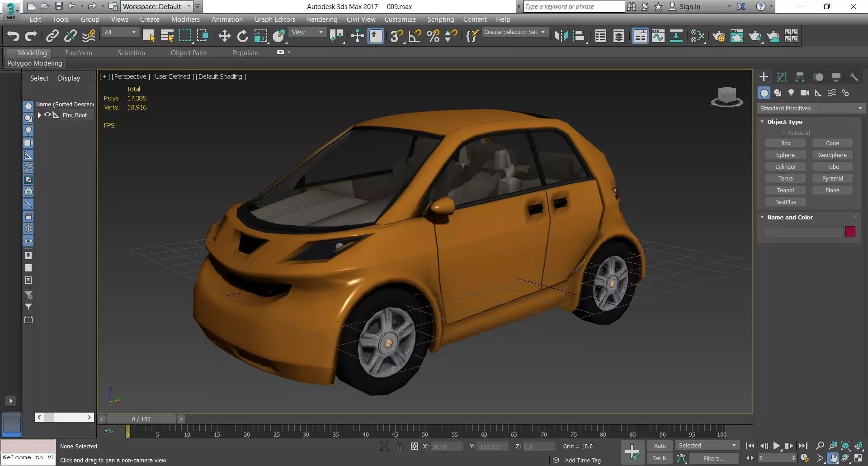
Task: Open the Rendering menu
Action: (322, 19)
